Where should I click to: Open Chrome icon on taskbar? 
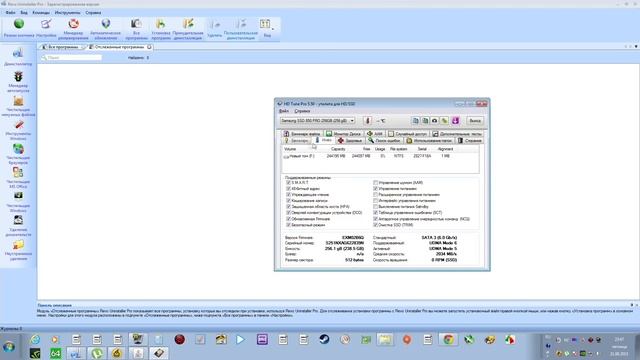pyautogui.click(x=448, y=340)
